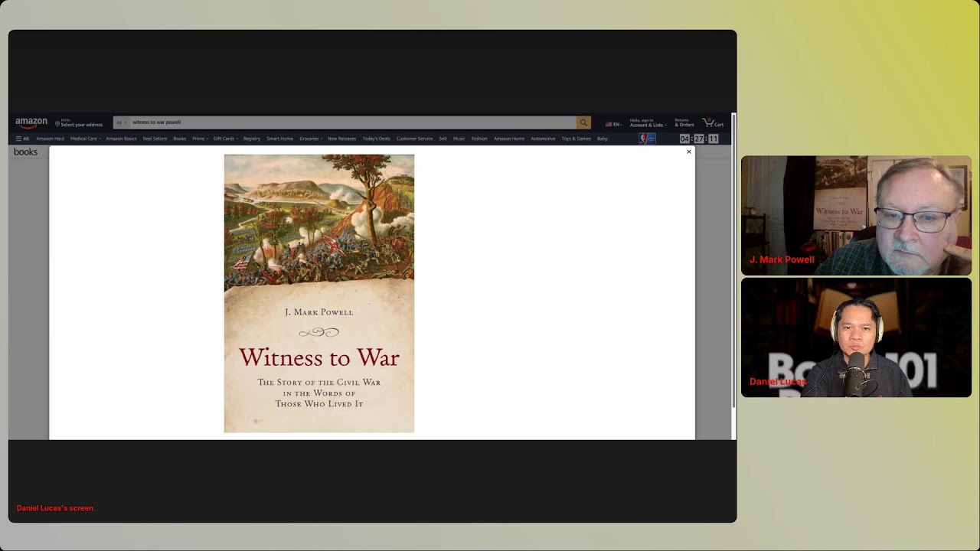Expand the Gift Cards nav dropdown
The height and width of the screenshot is (551, 980).
click(226, 139)
